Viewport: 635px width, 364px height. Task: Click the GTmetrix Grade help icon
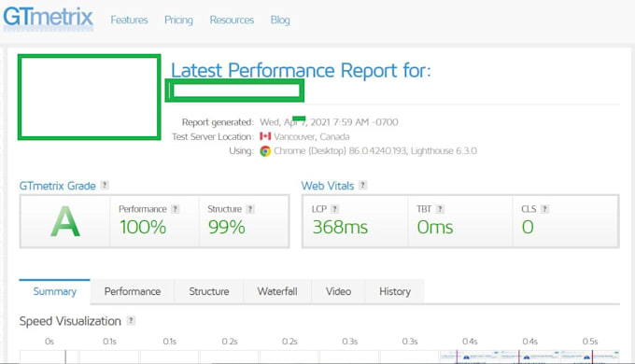coord(105,185)
